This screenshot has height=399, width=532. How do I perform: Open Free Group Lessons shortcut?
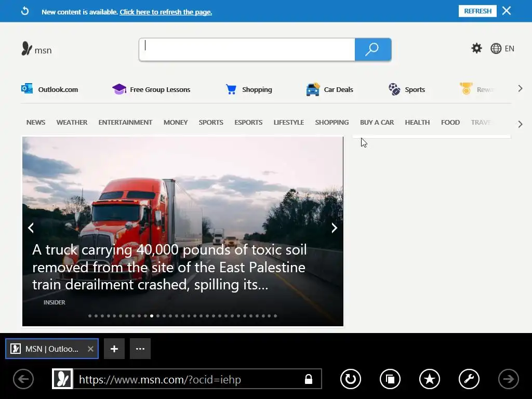151,89
